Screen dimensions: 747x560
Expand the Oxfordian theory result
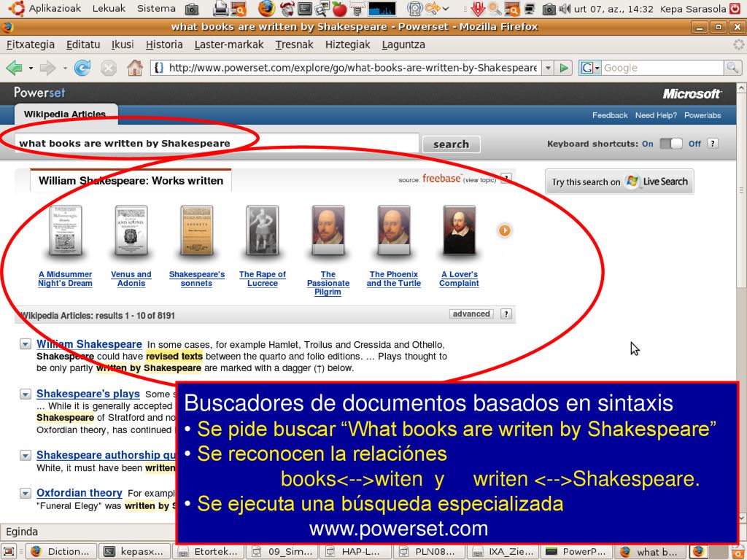[26, 493]
